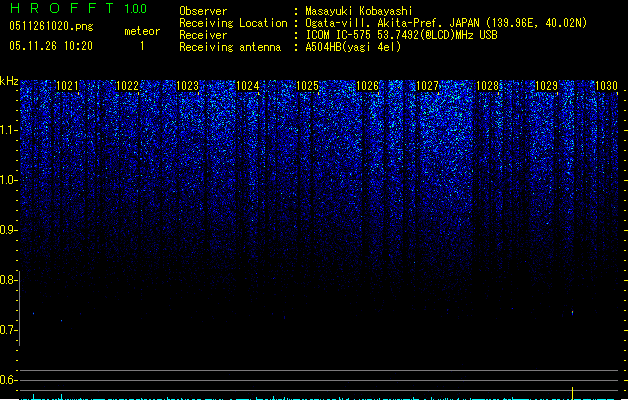The width and height of the screenshot is (629, 400).
Task: Click the 1029 time marker
Action: (x=547, y=86)
